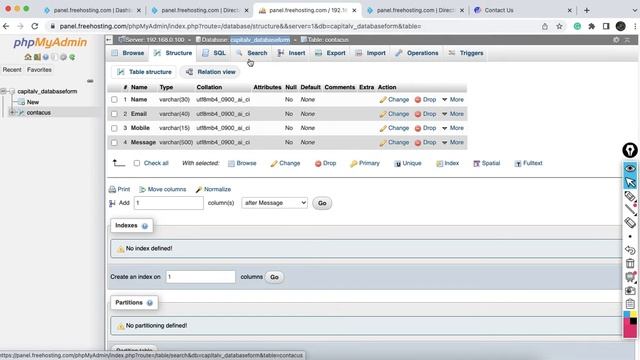Open the Operations tab

(x=417, y=53)
